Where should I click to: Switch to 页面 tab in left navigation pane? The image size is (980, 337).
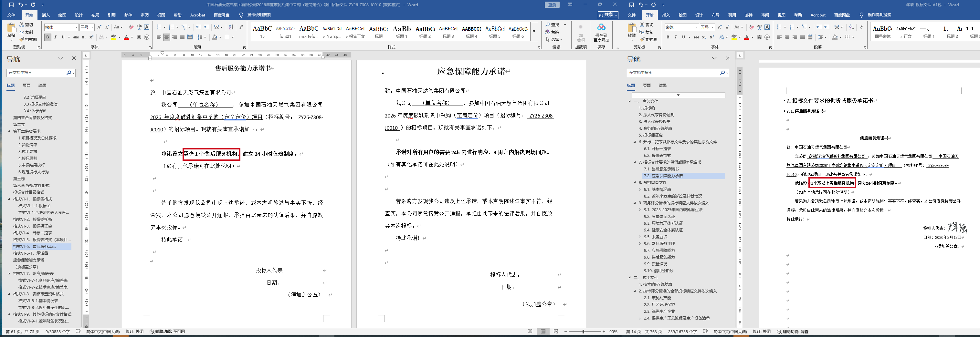[26, 86]
